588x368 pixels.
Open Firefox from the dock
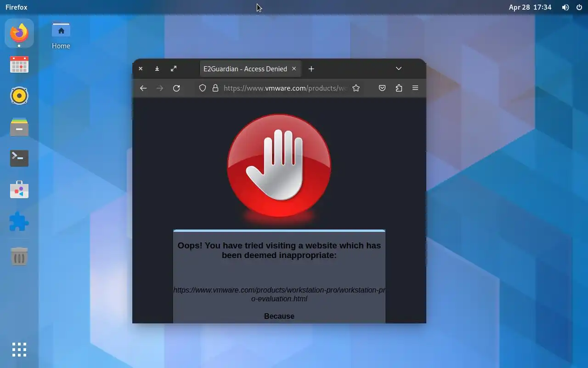click(x=19, y=33)
